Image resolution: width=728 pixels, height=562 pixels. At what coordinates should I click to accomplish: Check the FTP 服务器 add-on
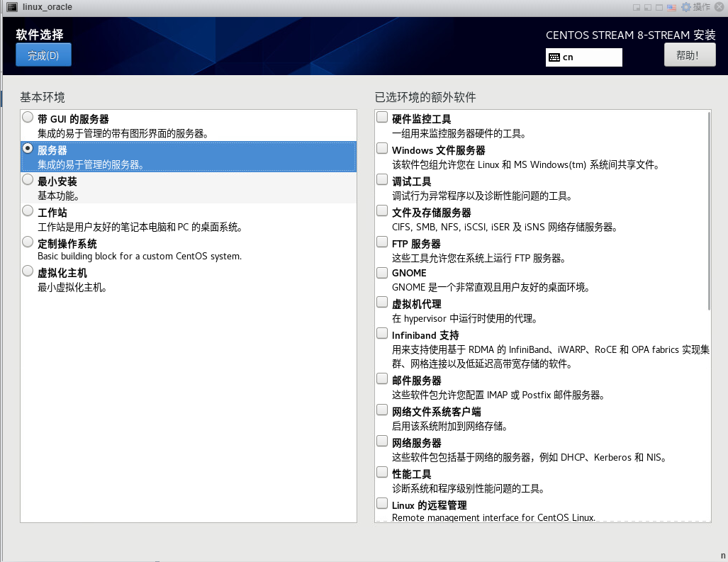pyautogui.click(x=383, y=242)
